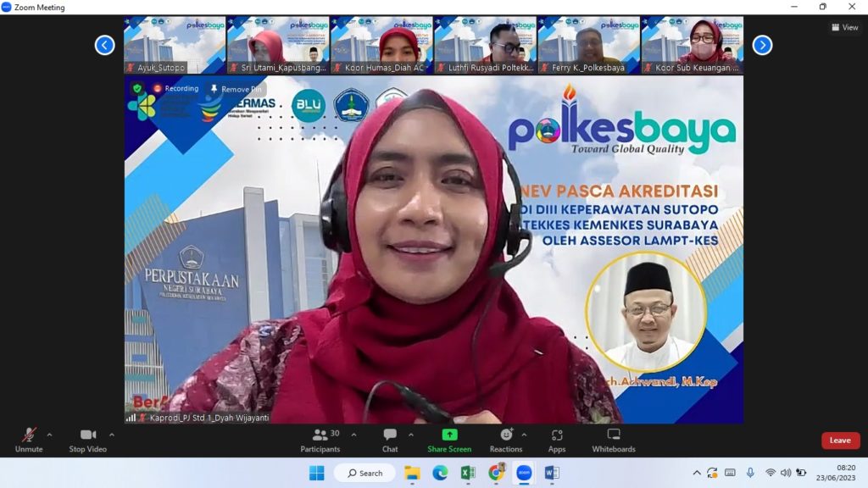Open Google Chrome from taskbar
Screen dimensions: 868x488
coord(496,473)
